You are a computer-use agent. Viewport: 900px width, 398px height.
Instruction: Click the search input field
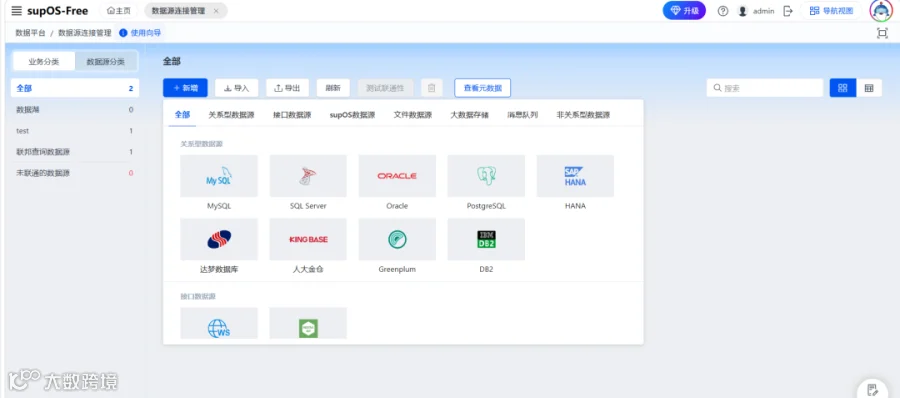765,88
